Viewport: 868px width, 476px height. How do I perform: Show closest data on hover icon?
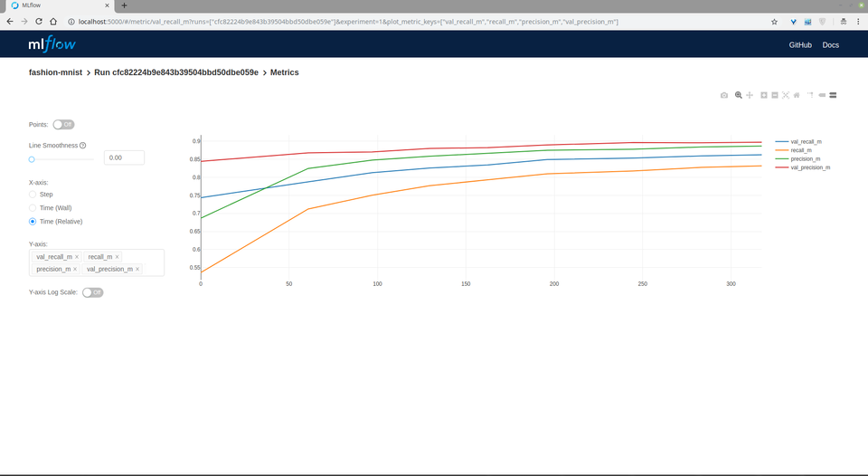(x=822, y=95)
